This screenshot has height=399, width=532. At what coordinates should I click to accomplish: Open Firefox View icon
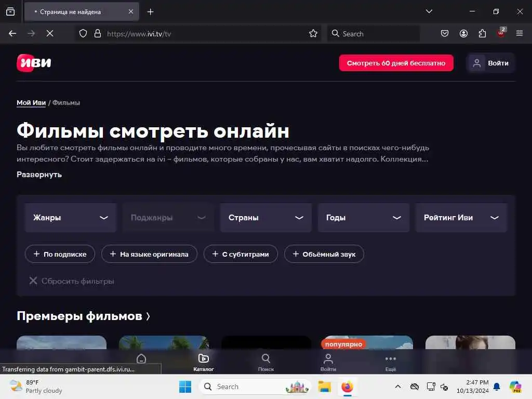tap(10, 11)
